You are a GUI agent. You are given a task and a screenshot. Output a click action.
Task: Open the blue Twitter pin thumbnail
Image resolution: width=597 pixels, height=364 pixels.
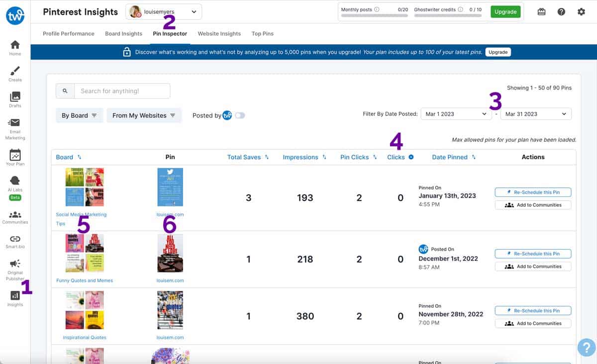[x=170, y=187]
